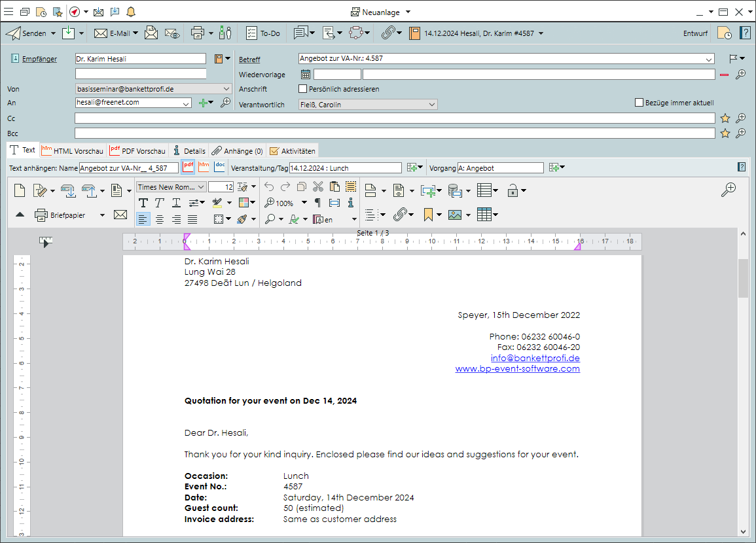Image resolution: width=756 pixels, height=543 pixels.
Task: Click the center alignment icon
Action: (160, 219)
